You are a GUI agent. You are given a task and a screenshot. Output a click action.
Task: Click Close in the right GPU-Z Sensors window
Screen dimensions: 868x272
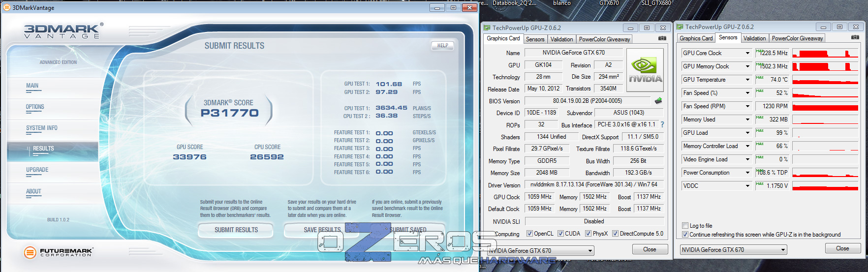(x=842, y=248)
